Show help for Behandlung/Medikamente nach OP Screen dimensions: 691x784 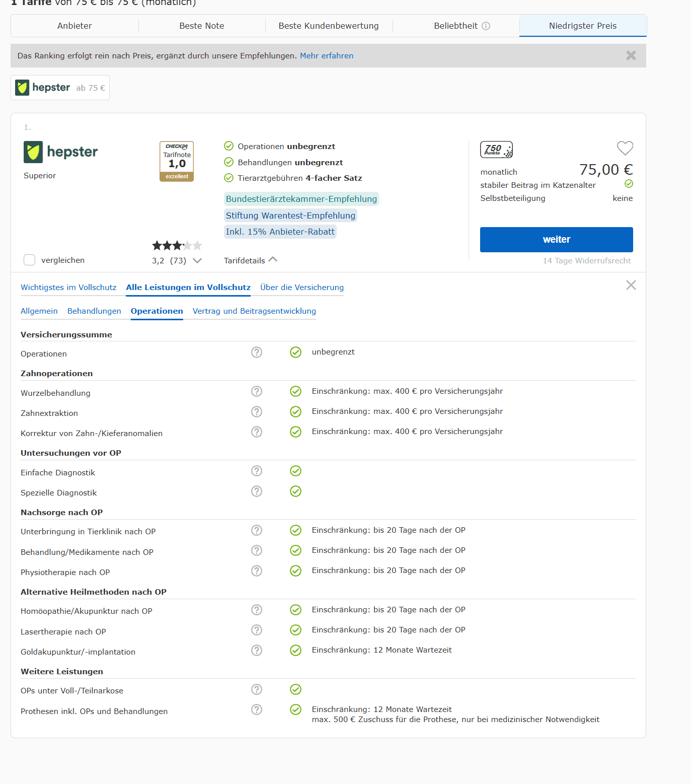tap(257, 550)
